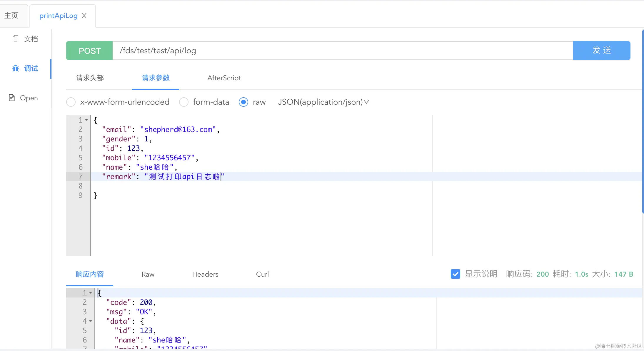644x351 pixels.
Task: Select x-www-form-urlencoded radio option
Action: [x=71, y=102]
